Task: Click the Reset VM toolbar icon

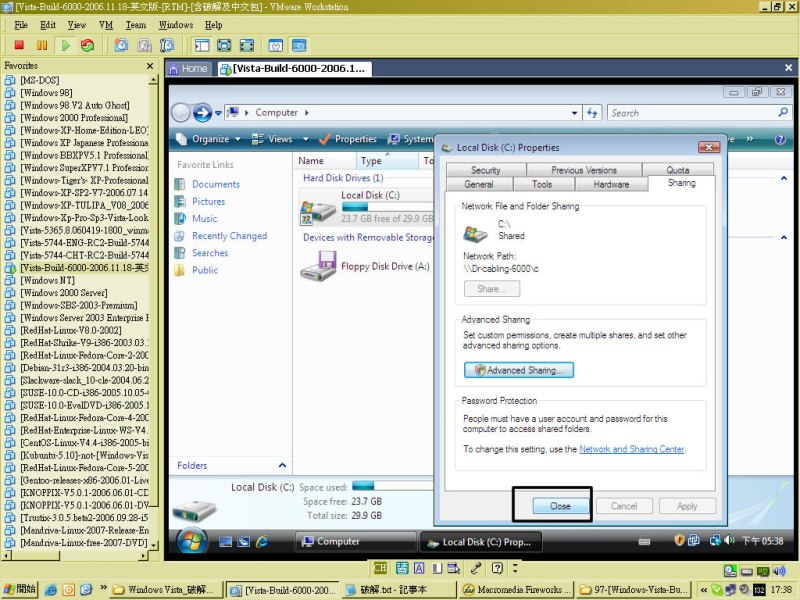Action: click(x=87, y=45)
